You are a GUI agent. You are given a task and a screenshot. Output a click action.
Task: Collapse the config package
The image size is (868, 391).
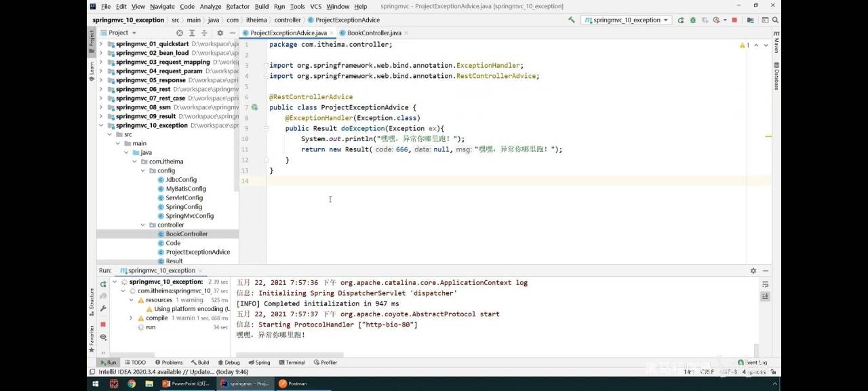click(143, 170)
